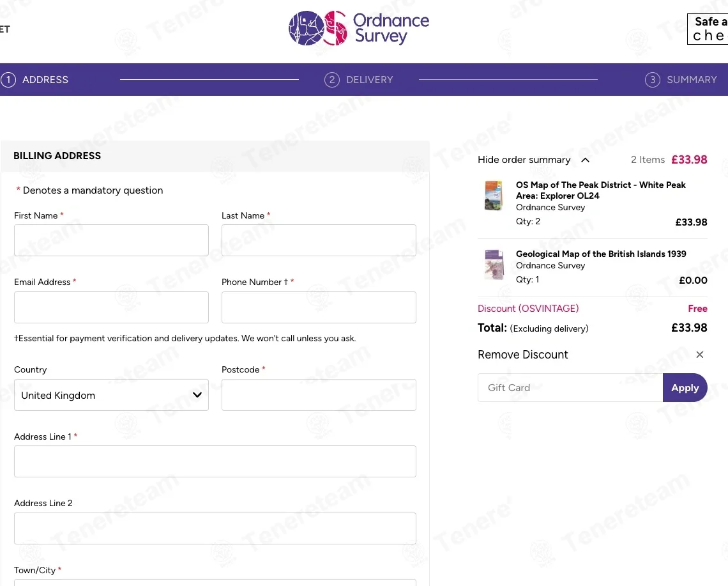This screenshot has width=728, height=586.
Task: Open the Country dropdown
Action: (111, 395)
